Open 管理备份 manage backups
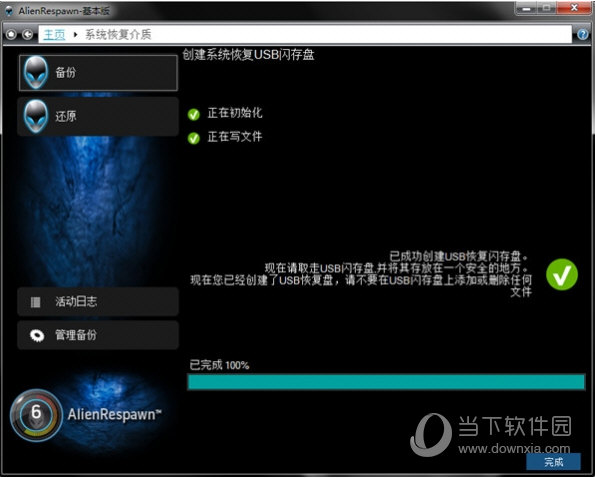Viewport: 595px width, 478px height. pyautogui.click(x=98, y=335)
